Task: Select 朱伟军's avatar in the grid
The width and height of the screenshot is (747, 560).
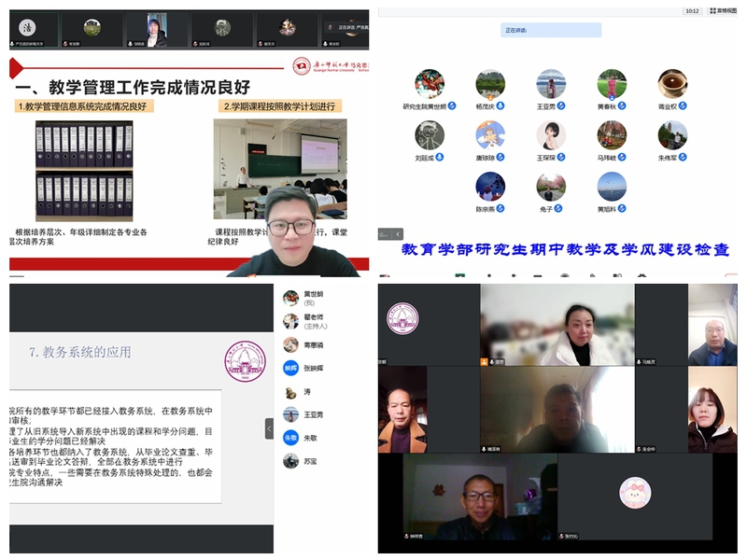Action: pos(672,135)
